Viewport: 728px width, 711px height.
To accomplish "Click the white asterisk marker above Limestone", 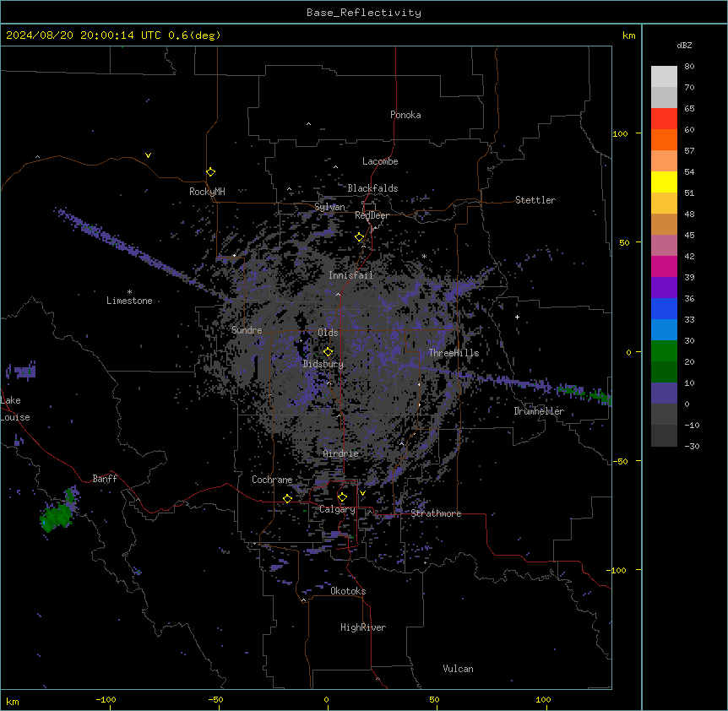I will 129,292.
